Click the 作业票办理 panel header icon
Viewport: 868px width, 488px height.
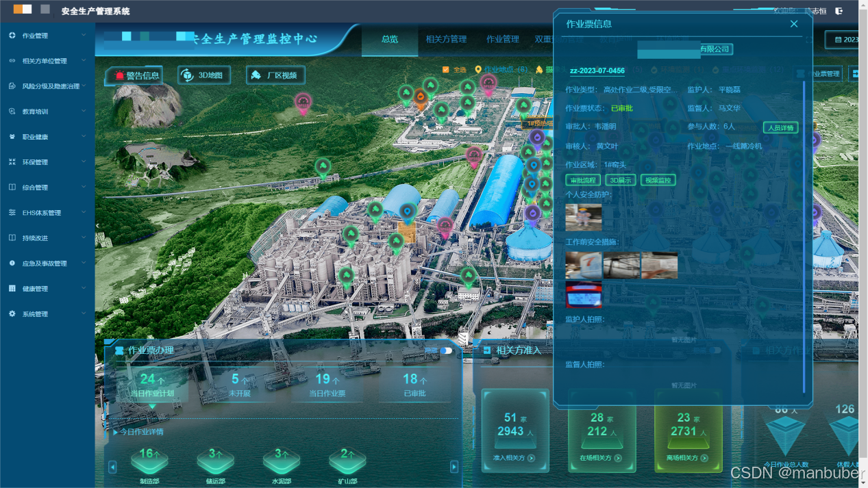[119, 350]
